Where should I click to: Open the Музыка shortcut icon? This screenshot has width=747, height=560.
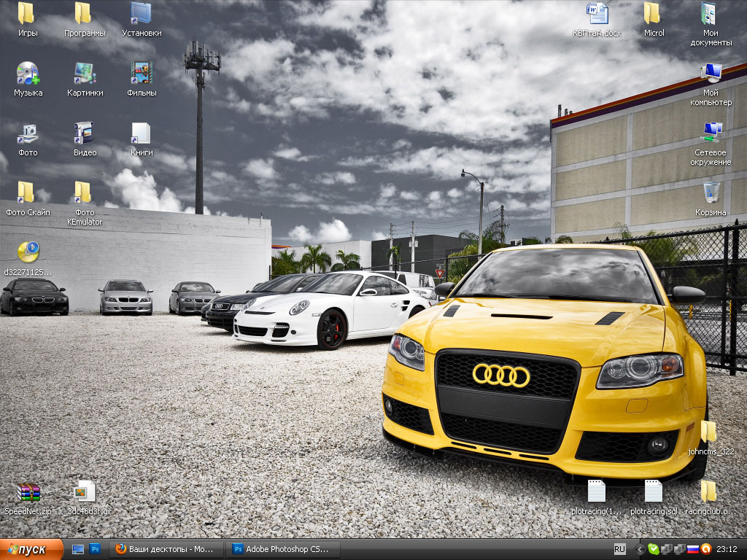(x=27, y=73)
